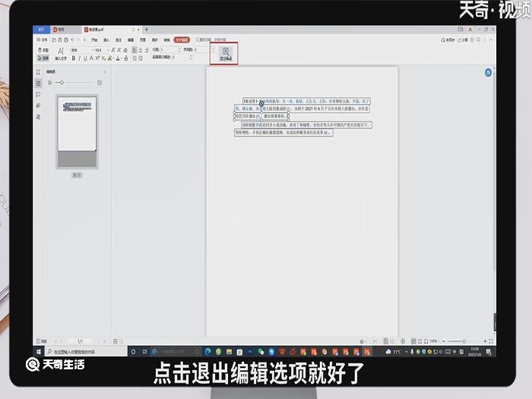The height and width of the screenshot is (399, 532).
Task: Click the Insert Text tool
Action: 61,54
